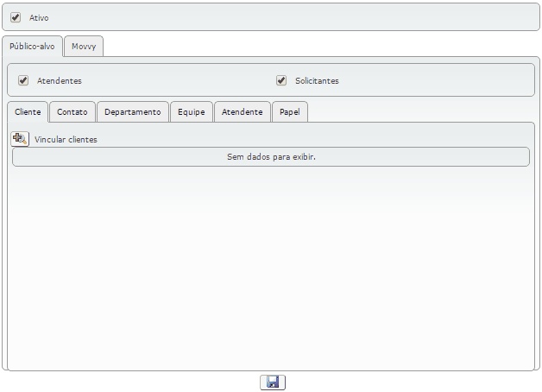The image size is (542, 392).
Task: Click the Vincular clientes add-search icon
Action: point(20,139)
